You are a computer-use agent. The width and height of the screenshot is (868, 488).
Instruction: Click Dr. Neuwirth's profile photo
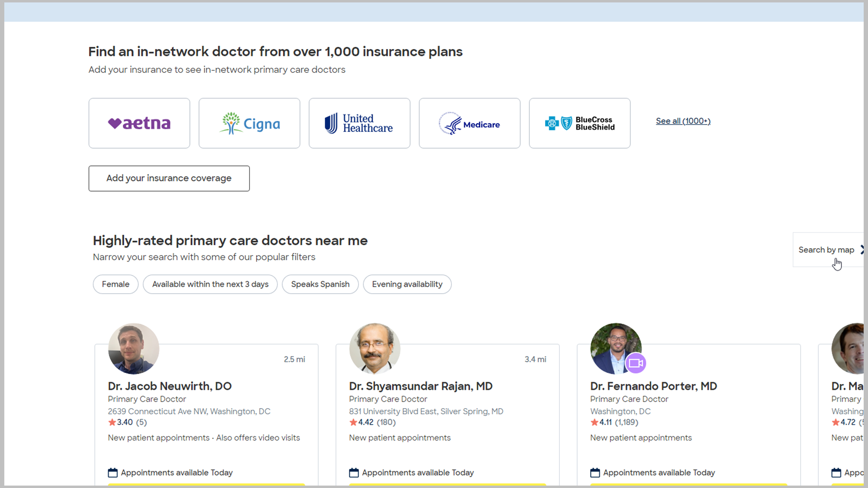134,348
